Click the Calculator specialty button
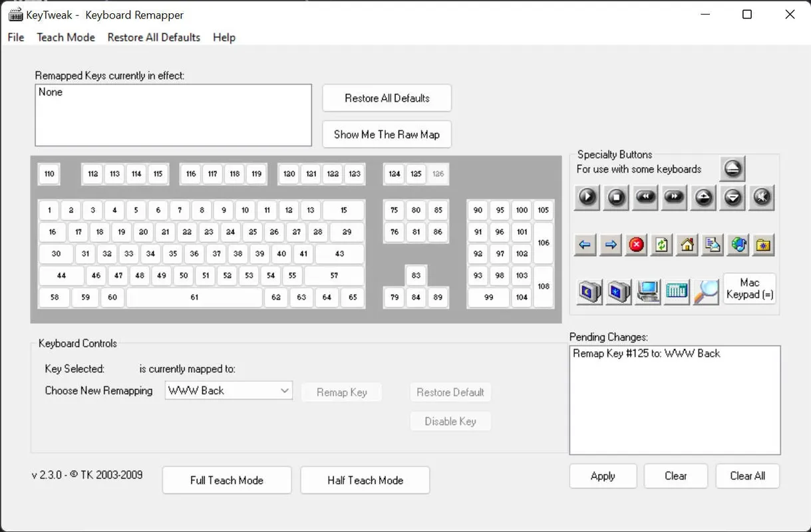 click(677, 292)
